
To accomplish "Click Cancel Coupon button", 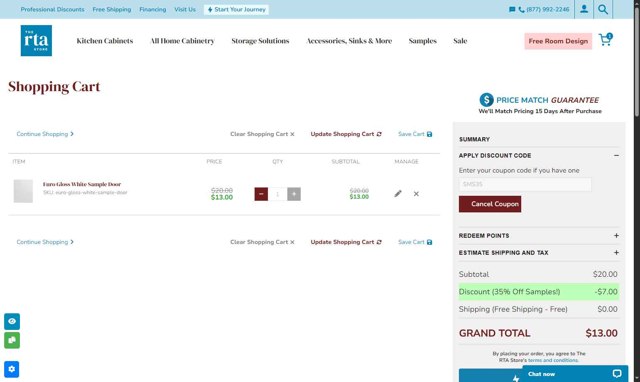I will pyautogui.click(x=490, y=204).
